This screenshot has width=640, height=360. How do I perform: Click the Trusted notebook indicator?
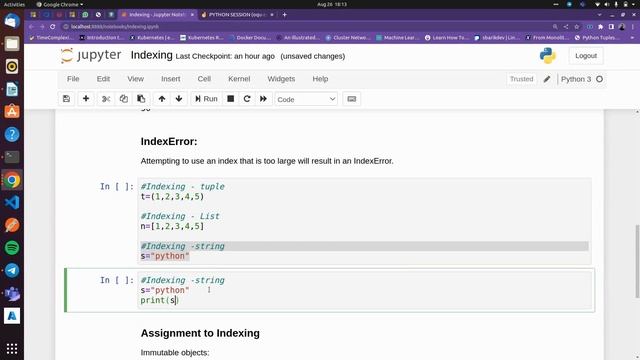coord(521,79)
